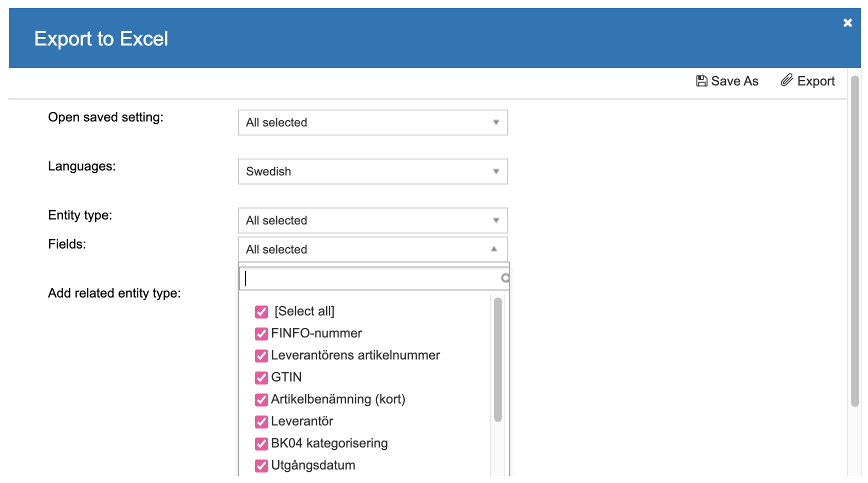Expand the Entity type dropdown

pos(372,220)
